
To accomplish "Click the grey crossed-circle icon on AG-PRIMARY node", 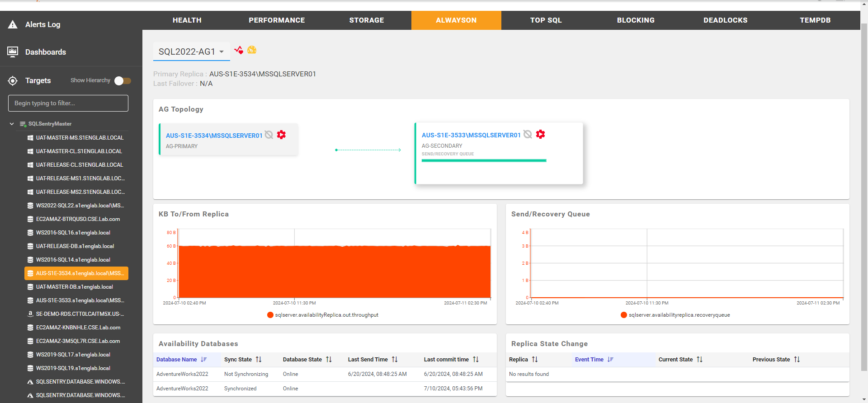I will 269,135.
